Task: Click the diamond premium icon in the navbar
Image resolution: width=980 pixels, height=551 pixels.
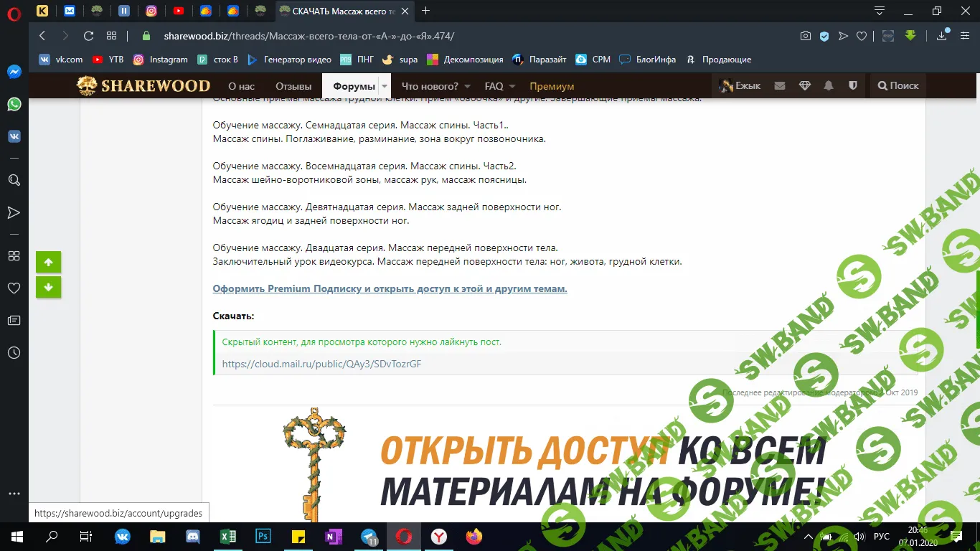Action: pyautogui.click(x=804, y=85)
